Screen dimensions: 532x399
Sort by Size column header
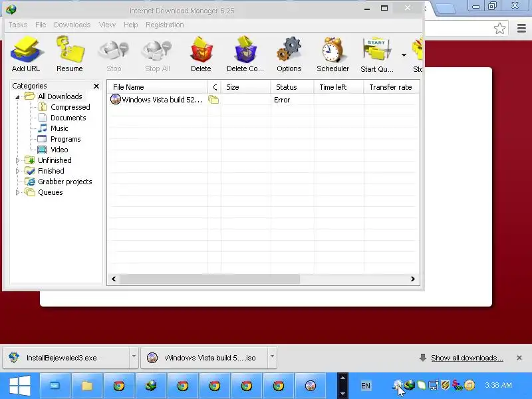tap(245, 87)
